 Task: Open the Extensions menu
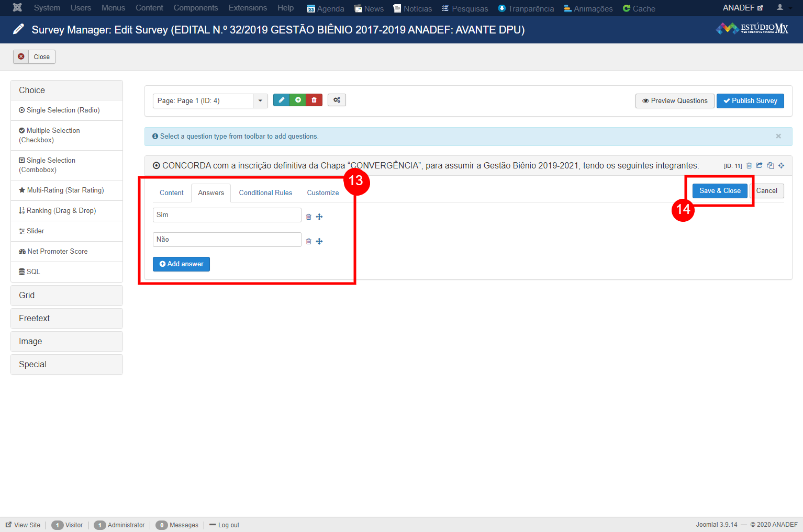248,8
